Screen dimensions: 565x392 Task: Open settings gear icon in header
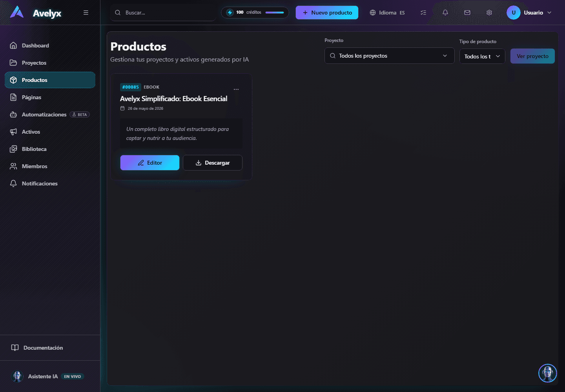tap(489, 13)
